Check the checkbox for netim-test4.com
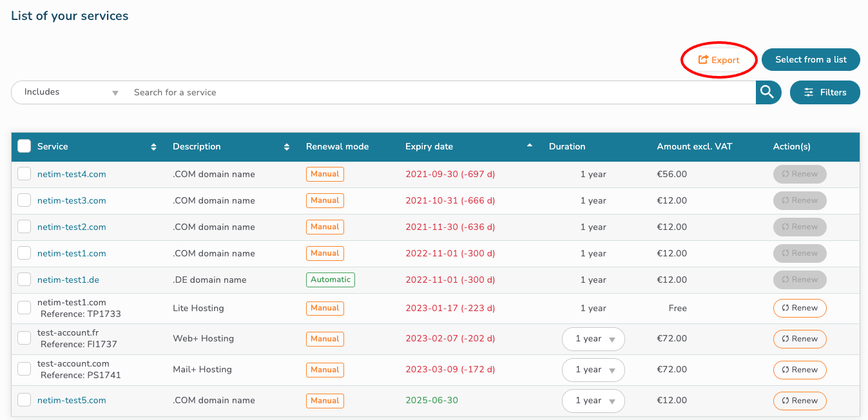 pyautogui.click(x=24, y=173)
